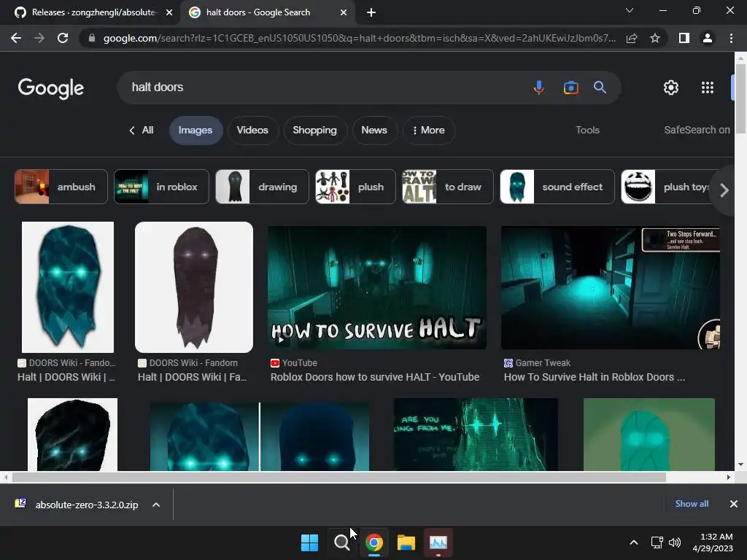Start voice search with microphone
This screenshot has height=560, width=747.
click(x=539, y=87)
